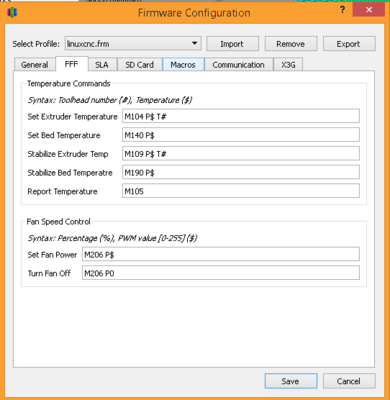Click the Report Temperature input field

pos(241,191)
